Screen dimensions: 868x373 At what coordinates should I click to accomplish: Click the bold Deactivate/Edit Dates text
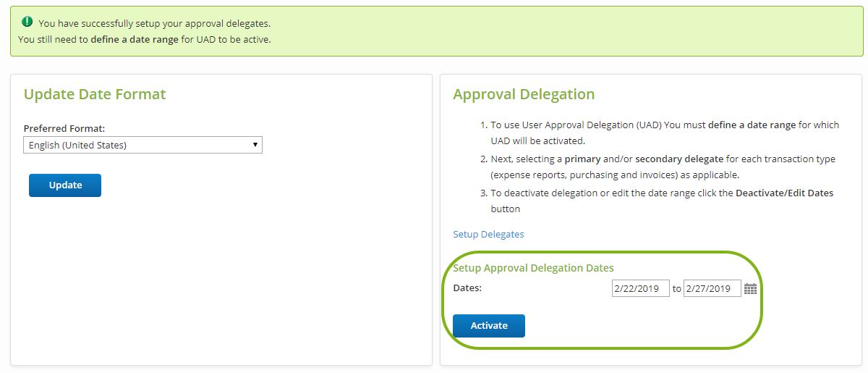[x=784, y=193]
